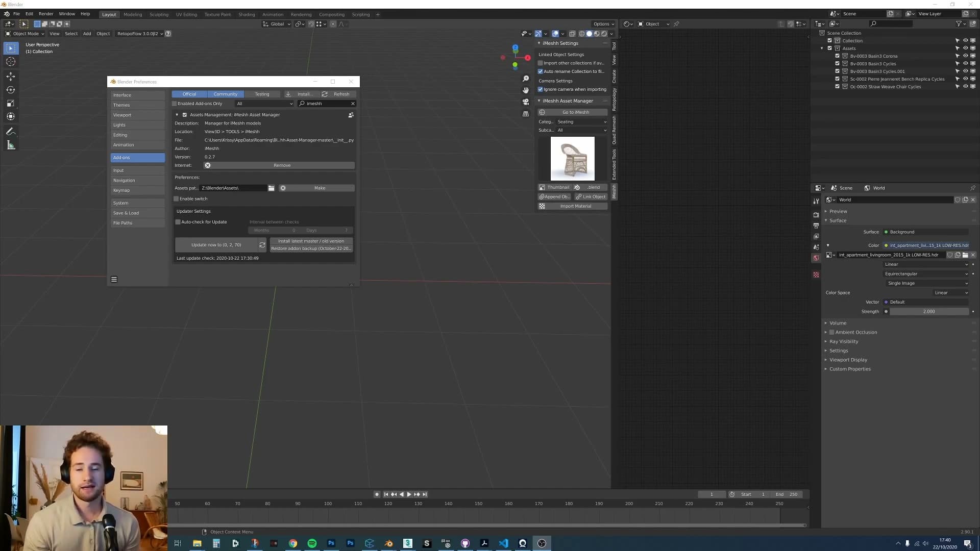Viewport: 980px width, 551px height.
Task: Toggle Import other collections checkbox
Action: click(x=541, y=63)
